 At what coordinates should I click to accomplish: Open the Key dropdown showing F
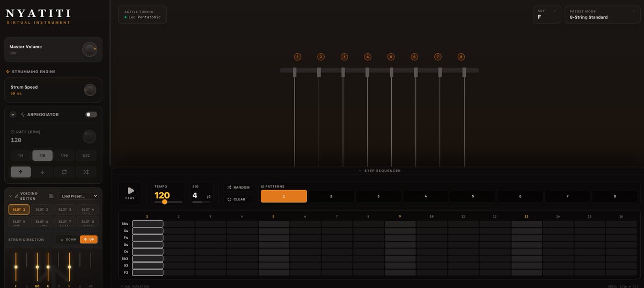tap(547, 15)
